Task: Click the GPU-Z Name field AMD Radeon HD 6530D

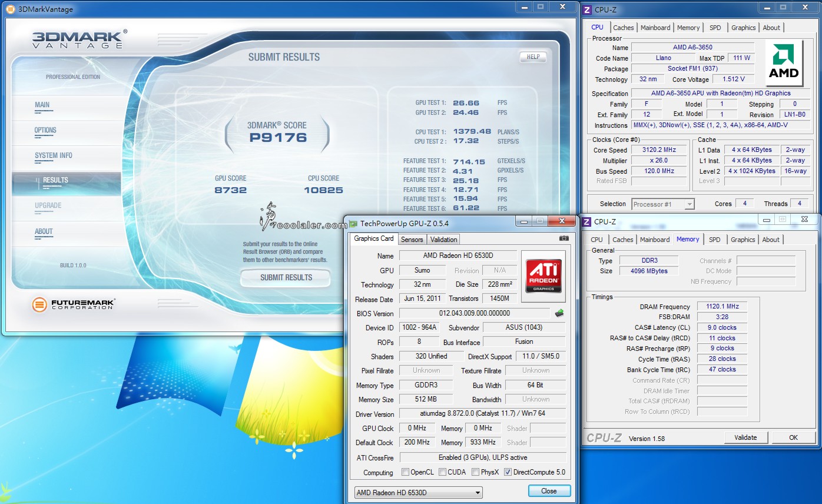Action: pyautogui.click(x=458, y=256)
